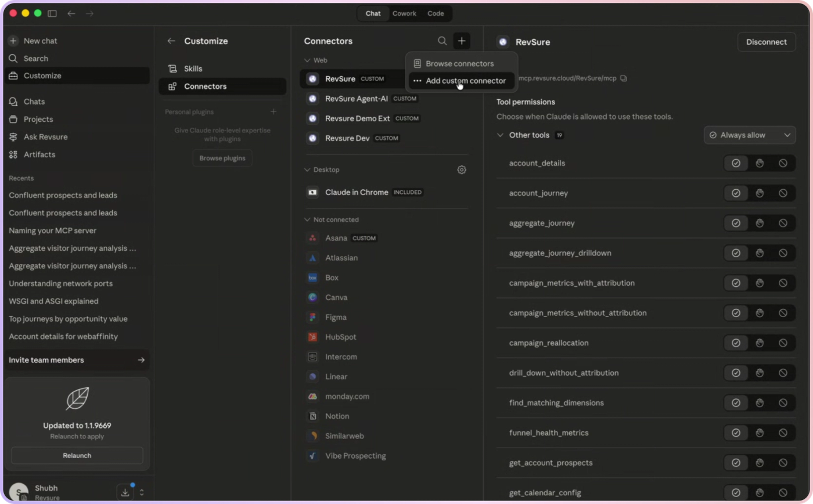The height and width of the screenshot is (504, 813).
Task: Collapse the Other tools group
Action: (500, 135)
